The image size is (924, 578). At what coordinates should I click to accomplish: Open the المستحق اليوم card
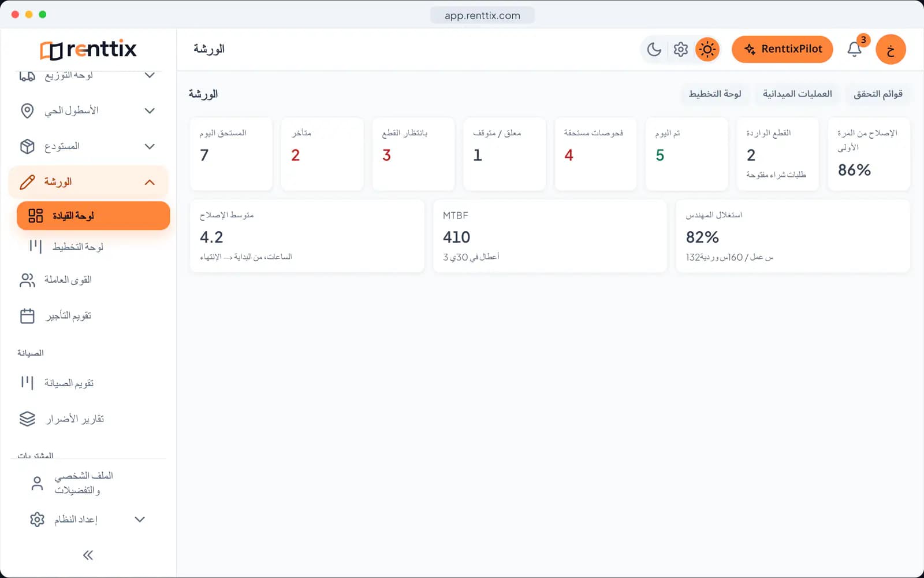(x=231, y=154)
